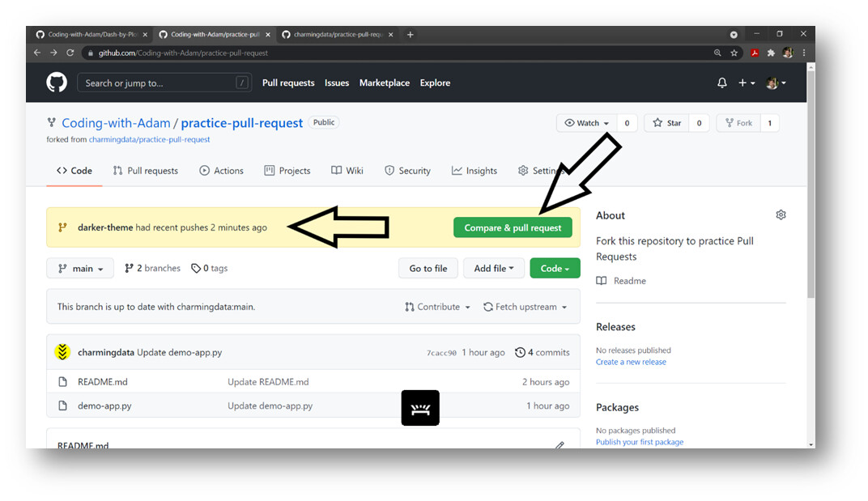
Task: Click the watch count 0
Action: tap(627, 123)
